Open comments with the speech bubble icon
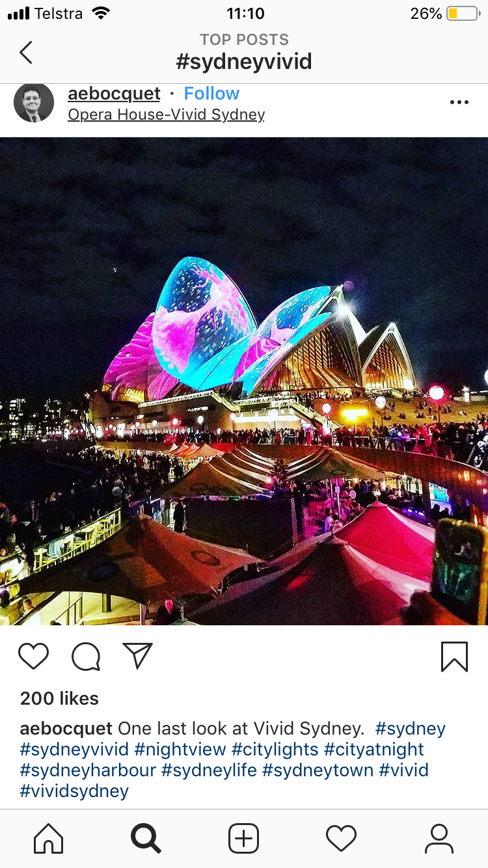Screen dimensions: 488x868 86,656
